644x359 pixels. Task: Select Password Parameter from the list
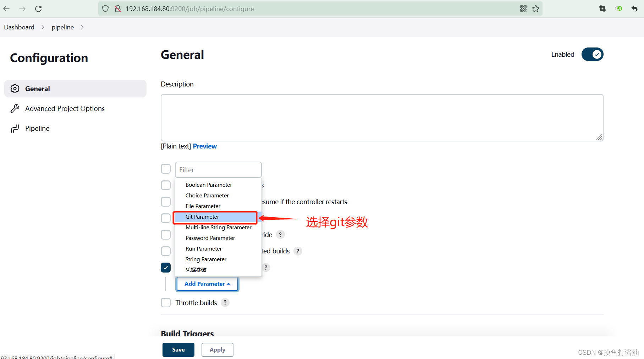point(218,238)
